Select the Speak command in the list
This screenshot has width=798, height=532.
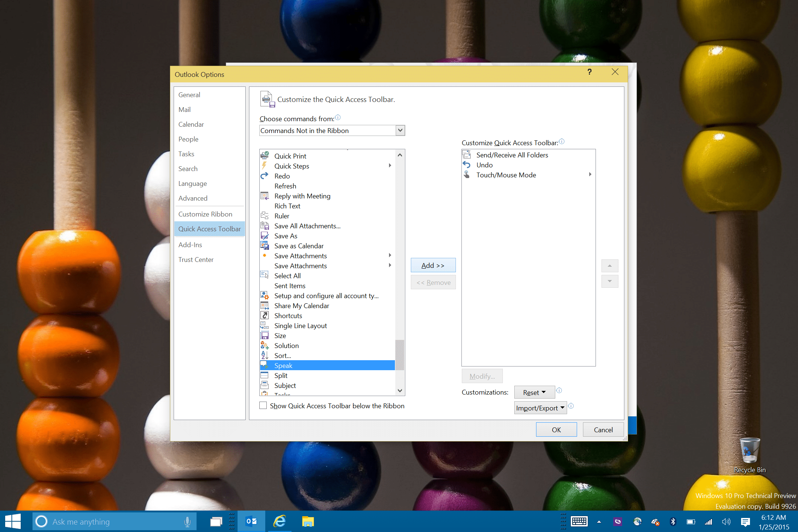327,365
